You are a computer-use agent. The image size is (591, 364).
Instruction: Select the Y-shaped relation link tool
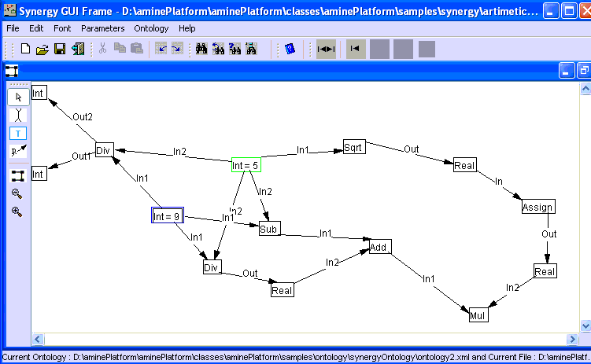[18, 116]
